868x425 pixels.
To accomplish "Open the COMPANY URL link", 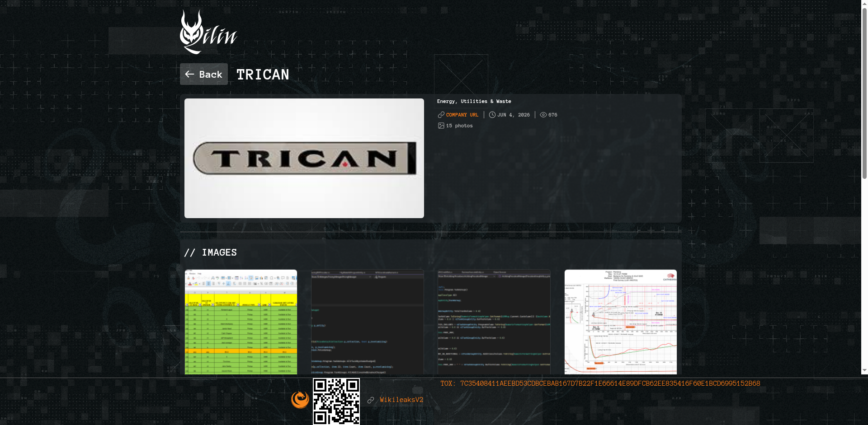I will [x=462, y=115].
